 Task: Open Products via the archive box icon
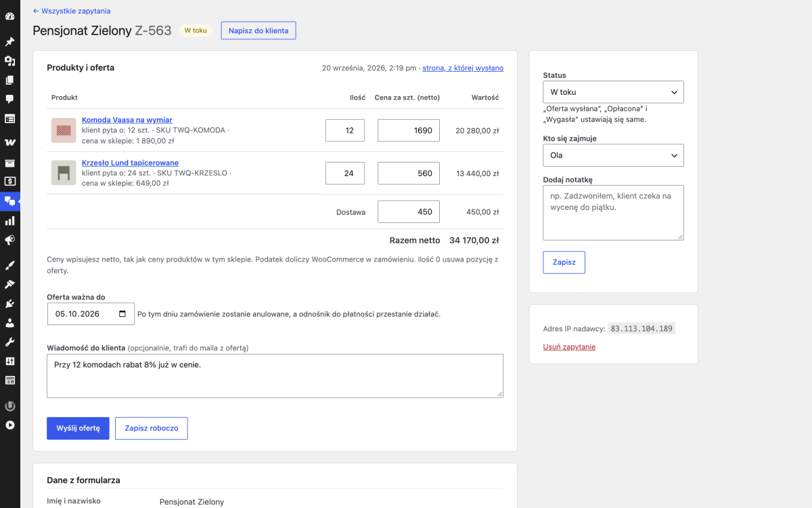click(10, 163)
